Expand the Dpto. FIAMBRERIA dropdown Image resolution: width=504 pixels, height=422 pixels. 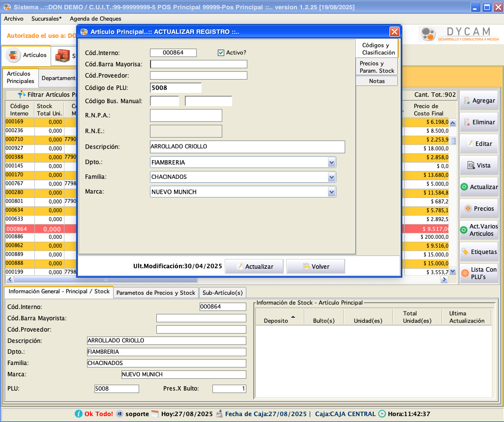pos(331,162)
